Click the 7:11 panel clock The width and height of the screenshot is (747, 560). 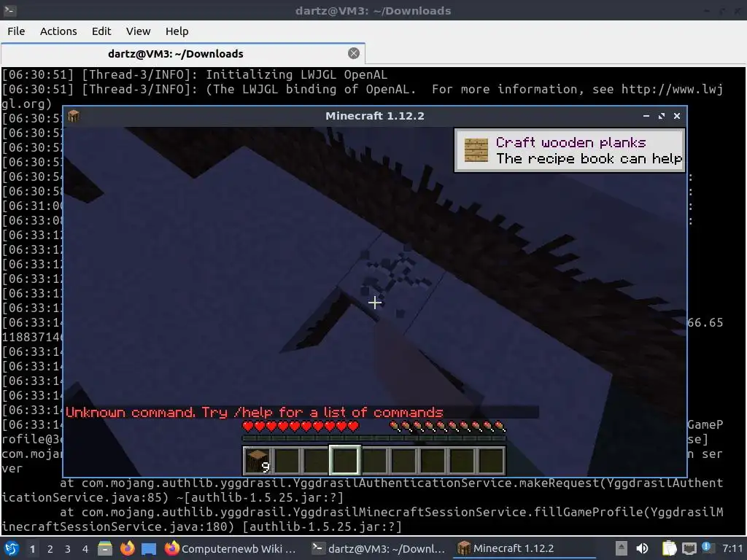(x=732, y=548)
